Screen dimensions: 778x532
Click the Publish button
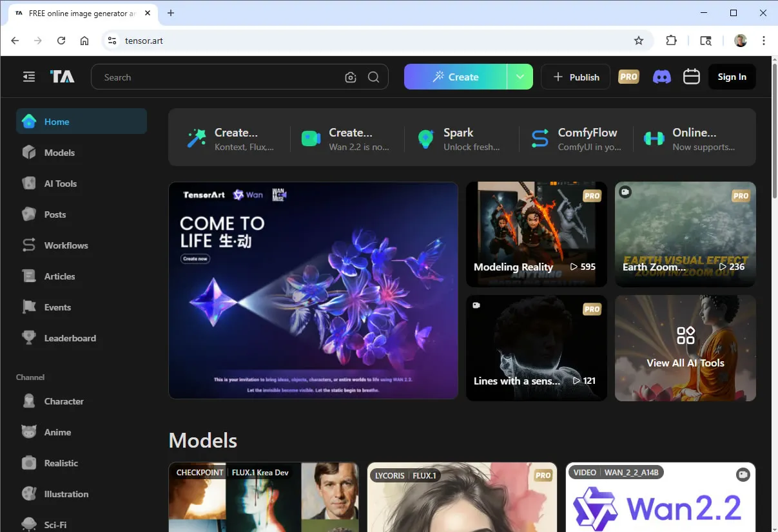[576, 77]
